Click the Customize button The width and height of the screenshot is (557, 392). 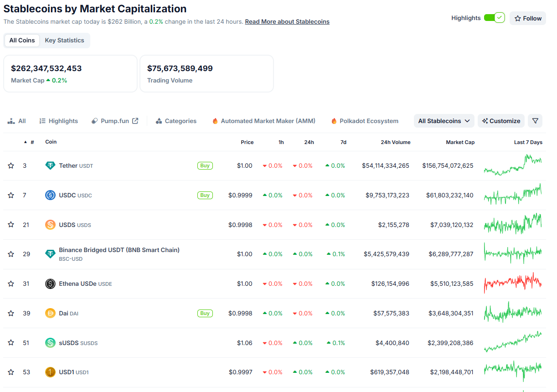501,121
